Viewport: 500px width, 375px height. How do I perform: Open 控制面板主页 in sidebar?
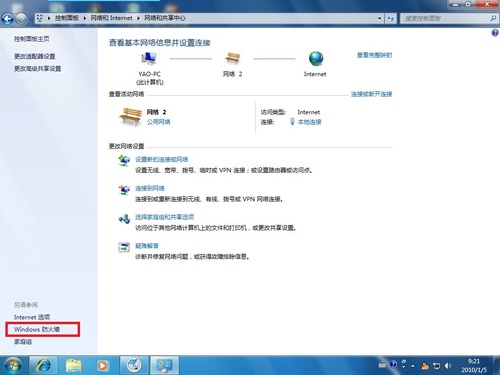(x=32, y=39)
